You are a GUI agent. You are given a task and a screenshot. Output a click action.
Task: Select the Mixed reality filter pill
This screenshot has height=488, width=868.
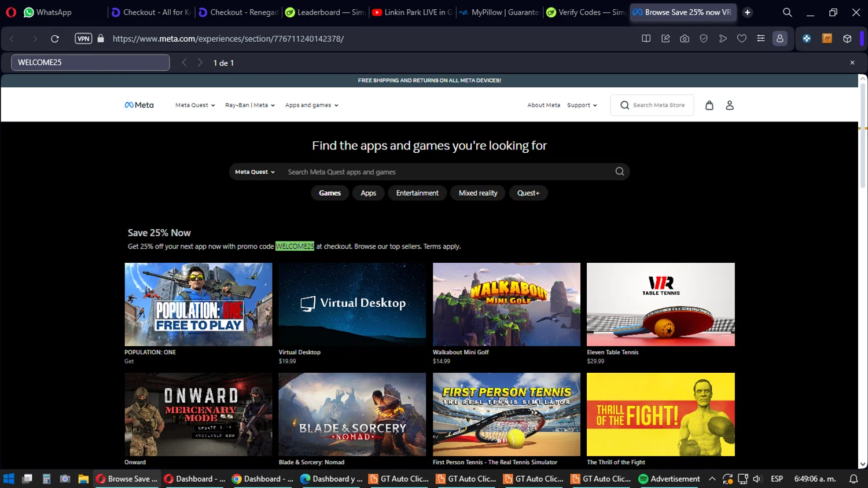(x=478, y=193)
